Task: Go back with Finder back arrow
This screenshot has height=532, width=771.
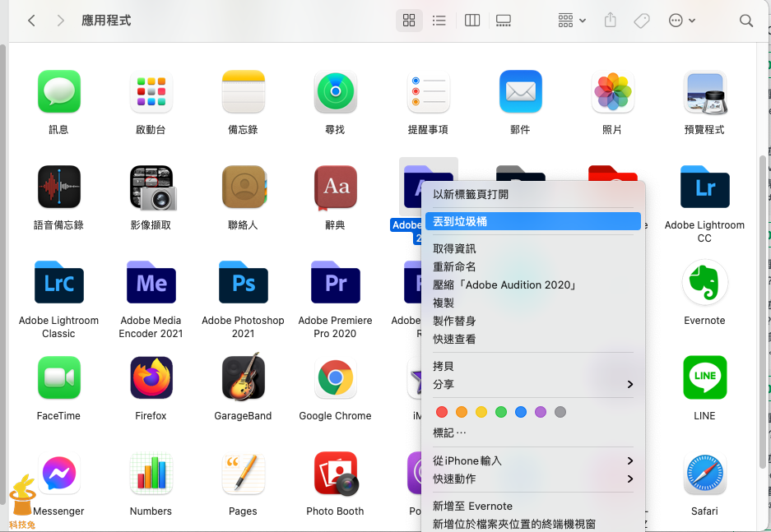Action: (x=31, y=20)
